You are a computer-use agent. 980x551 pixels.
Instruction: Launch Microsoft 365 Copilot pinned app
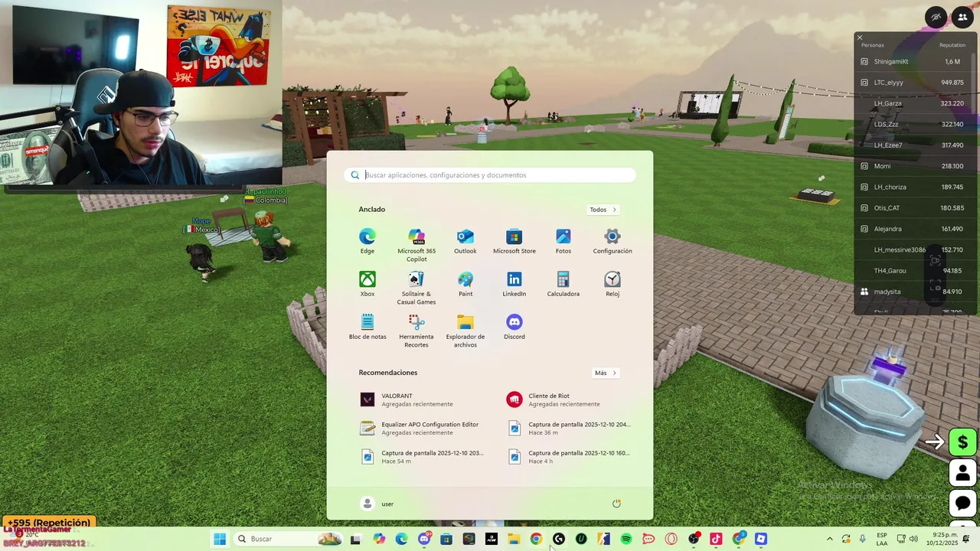[416, 245]
